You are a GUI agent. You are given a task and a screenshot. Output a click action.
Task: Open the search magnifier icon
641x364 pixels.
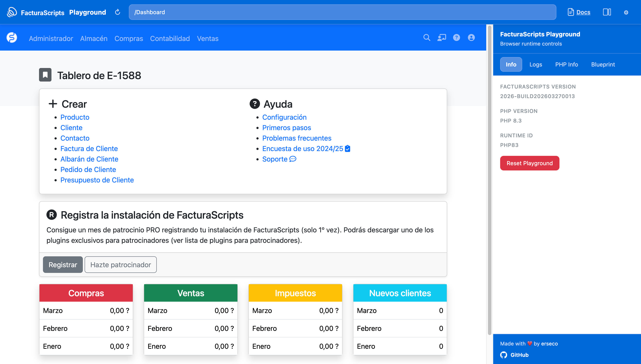tap(427, 37)
